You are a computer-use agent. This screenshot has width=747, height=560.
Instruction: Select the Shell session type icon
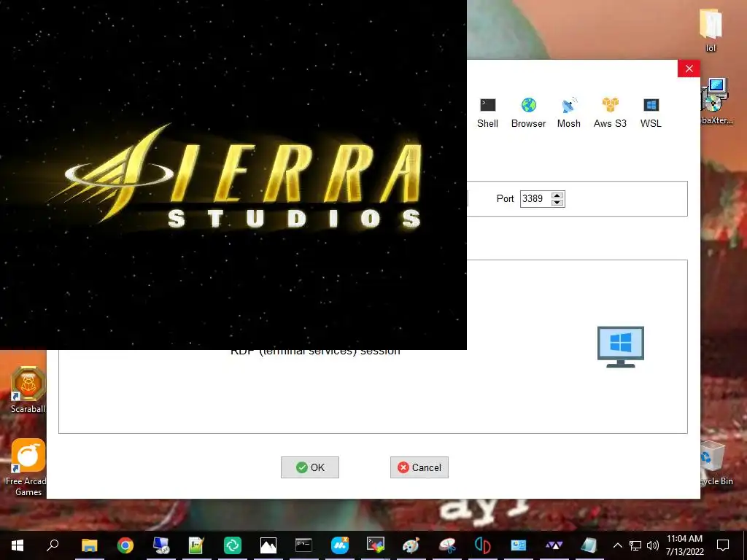487,113
